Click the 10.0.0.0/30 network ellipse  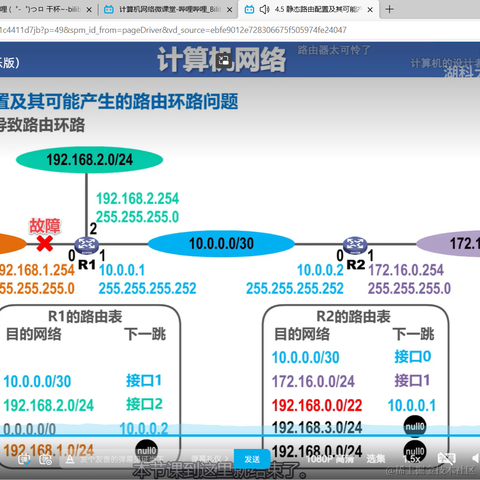click(x=221, y=244)
